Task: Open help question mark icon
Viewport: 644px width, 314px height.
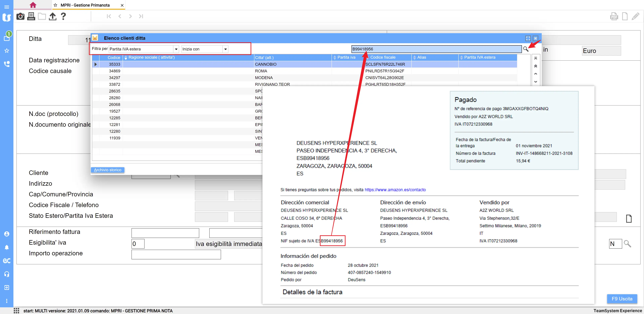Action: [x=63, y=16]
